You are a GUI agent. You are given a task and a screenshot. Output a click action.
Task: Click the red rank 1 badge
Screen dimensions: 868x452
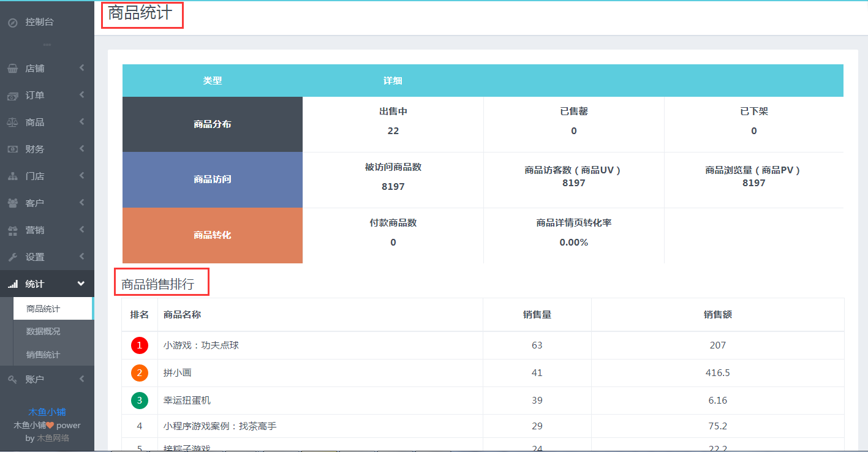tap(140, 345)
